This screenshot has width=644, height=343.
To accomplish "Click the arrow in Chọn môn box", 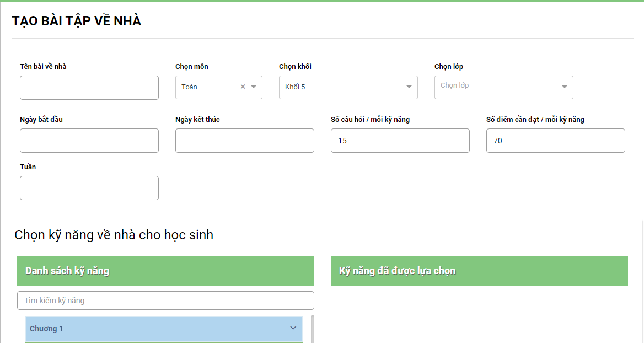I will click(x=254, y=87).
